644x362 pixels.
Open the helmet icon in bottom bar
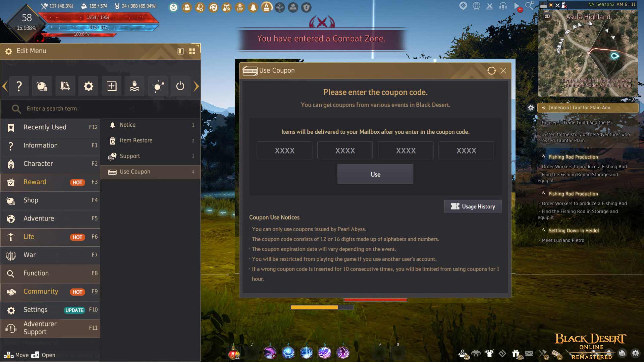pos(476,353)
